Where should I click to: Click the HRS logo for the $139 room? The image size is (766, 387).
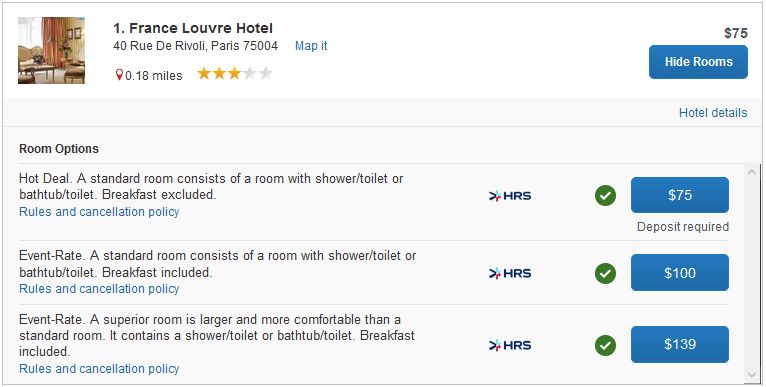pyautogui.click(x=510, y=345)
